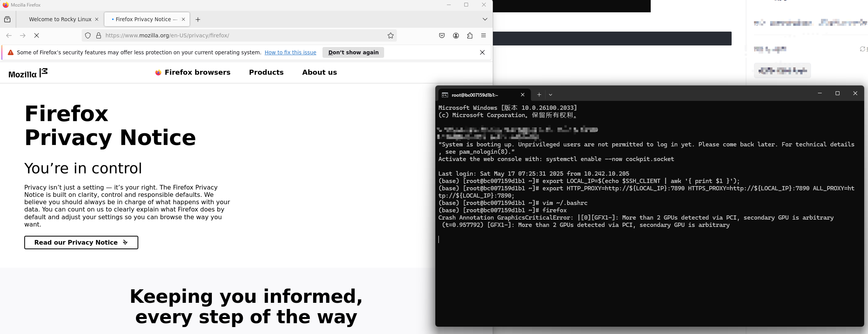
Task: Stop loading the current page
Action: (37, 35)
